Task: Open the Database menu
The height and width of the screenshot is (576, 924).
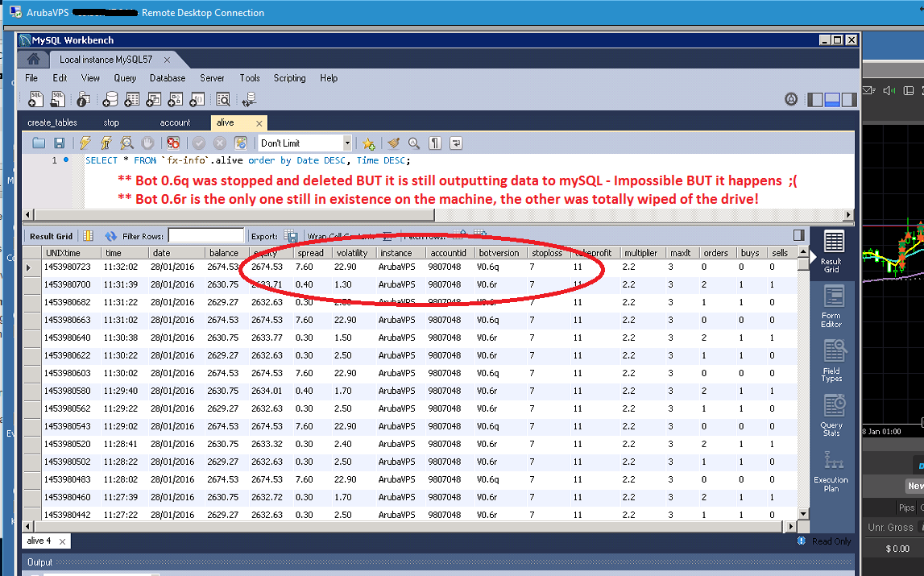Action: point(168,78)
